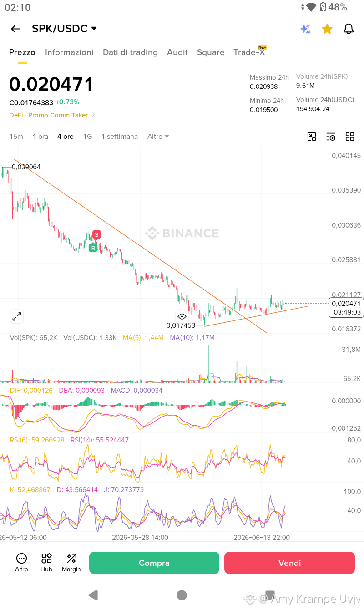This screenshot has width=364, height=610.
Task: Tap the Android back navigation button
Action: [x=93, y=595]
